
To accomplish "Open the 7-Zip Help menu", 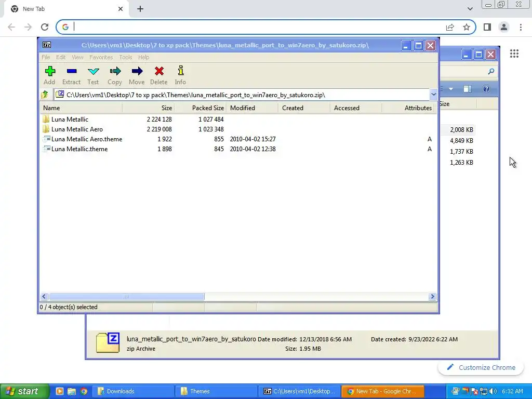I will click(x=143, y=57).
